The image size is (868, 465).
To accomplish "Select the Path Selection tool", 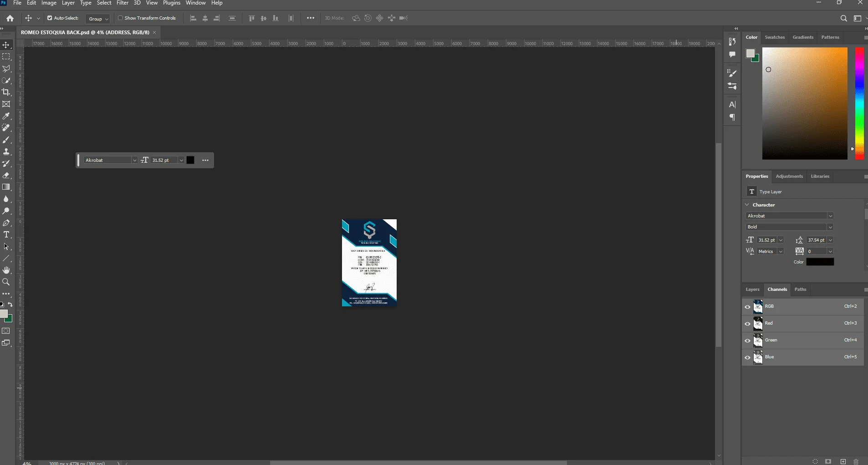I will coord(6,247).
